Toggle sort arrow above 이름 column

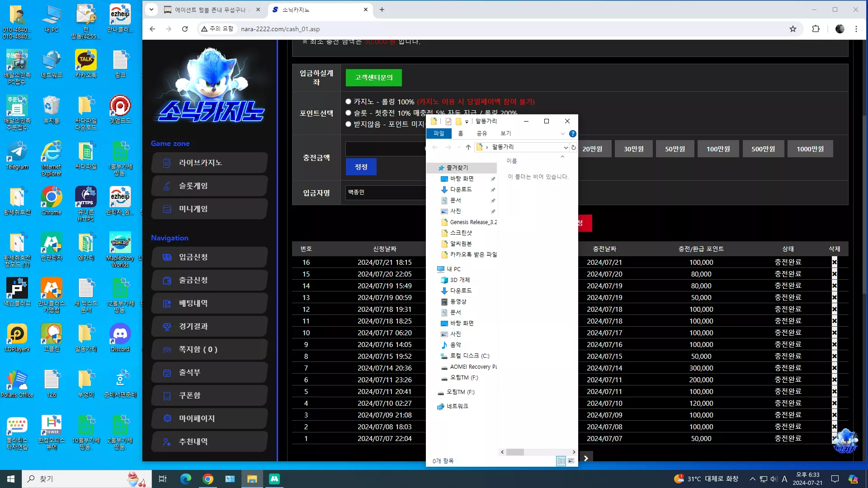click(562, 157)
